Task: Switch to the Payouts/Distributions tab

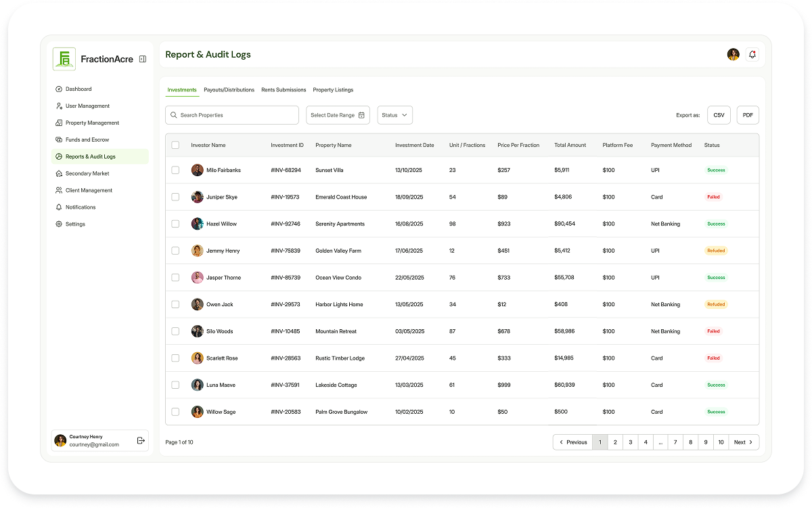Action: click(x=230, y=89)
